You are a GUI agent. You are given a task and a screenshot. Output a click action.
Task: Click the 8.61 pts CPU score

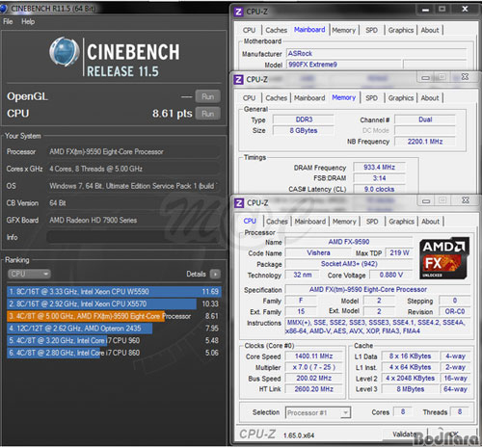(x=173, y=114)
